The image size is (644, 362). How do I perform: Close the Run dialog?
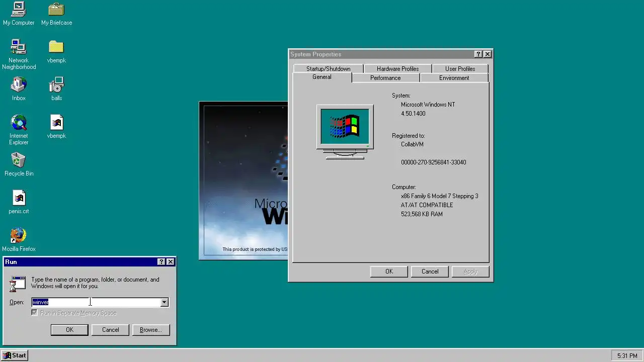pos(171,262)
